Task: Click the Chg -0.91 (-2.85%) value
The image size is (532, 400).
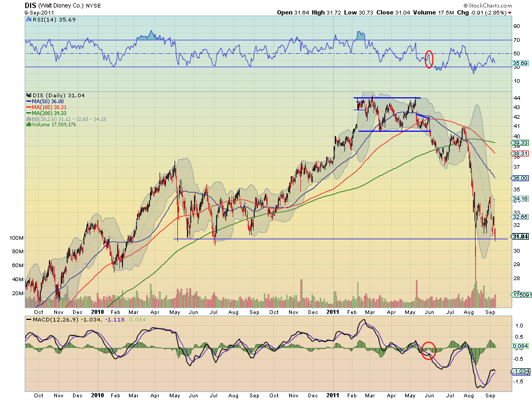Action: pyautogui.click(x=482, y=12)
